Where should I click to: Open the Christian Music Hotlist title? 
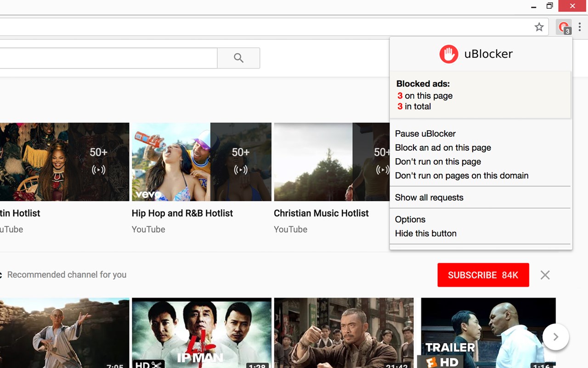321,213
